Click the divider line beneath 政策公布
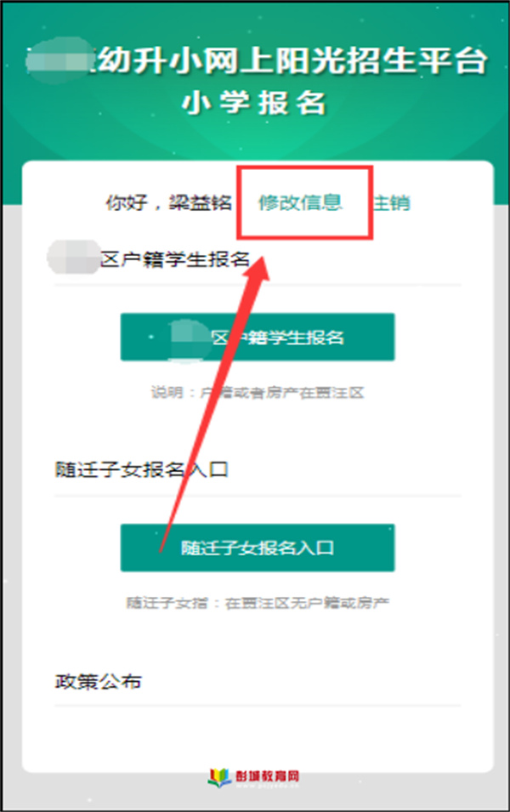This screenshot has height=812, width=510. (x=258, y=705)
